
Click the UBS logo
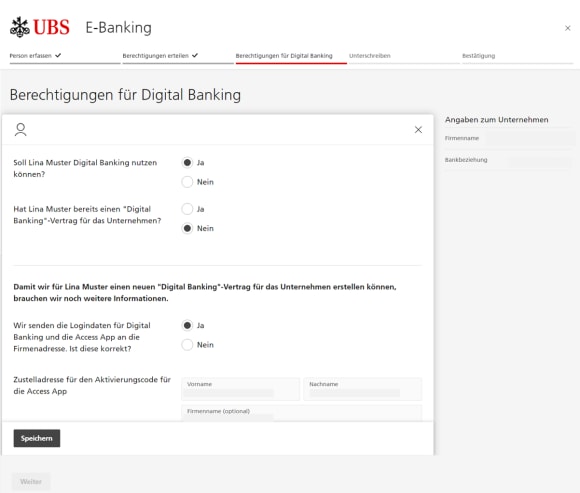pos(40,27)
